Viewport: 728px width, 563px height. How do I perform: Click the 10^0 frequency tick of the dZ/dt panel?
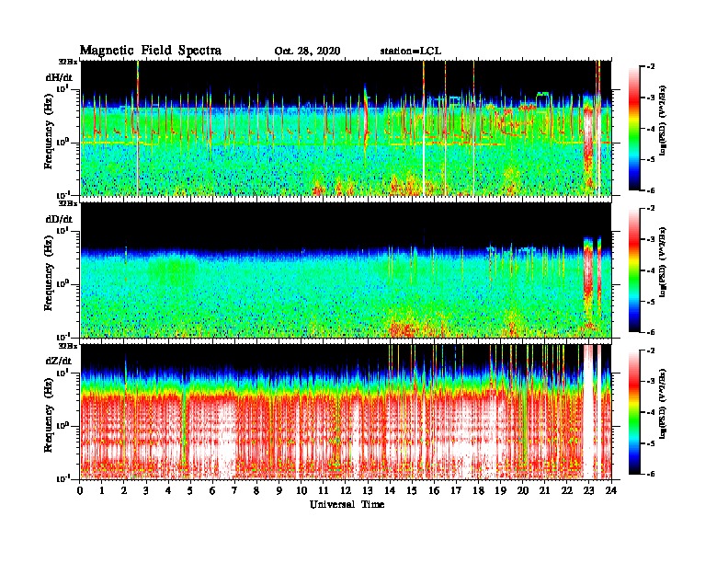[63, 425]
